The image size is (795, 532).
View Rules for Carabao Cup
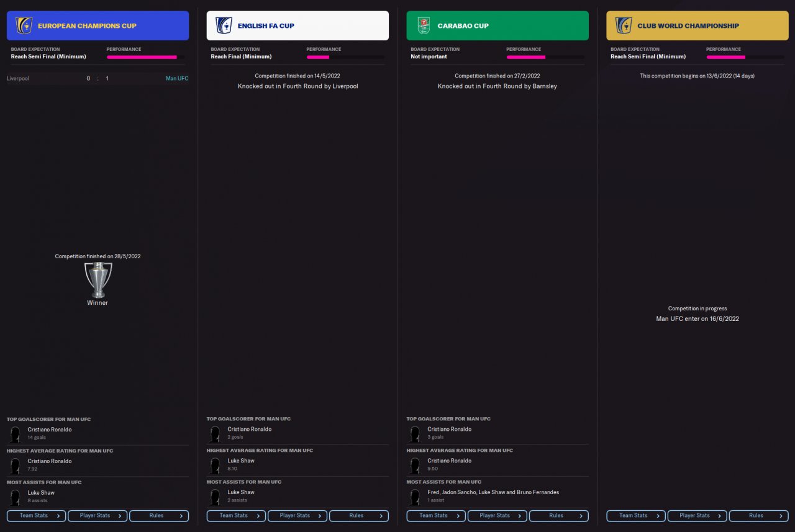pyautogui.click(x=559, y=516)
